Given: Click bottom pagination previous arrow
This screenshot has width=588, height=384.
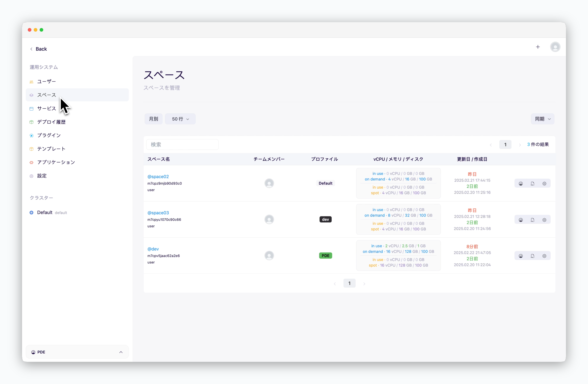Looking at the screenshot, I should pyautogui.click(x=335, y=284).
